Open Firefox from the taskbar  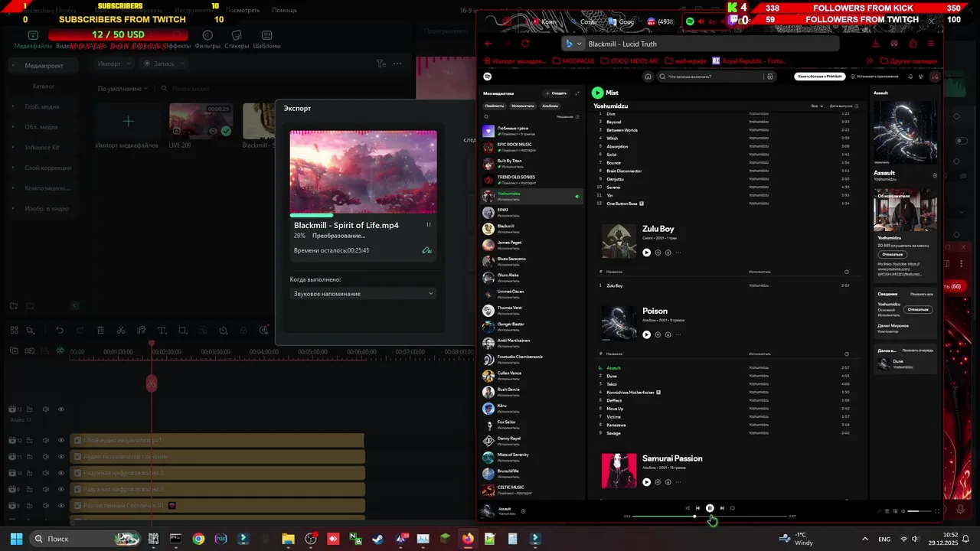468,539
